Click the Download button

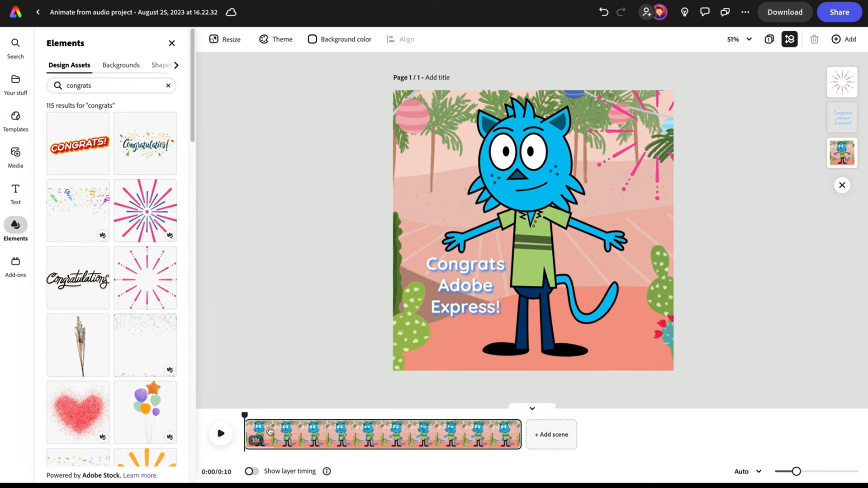(784, 12)
